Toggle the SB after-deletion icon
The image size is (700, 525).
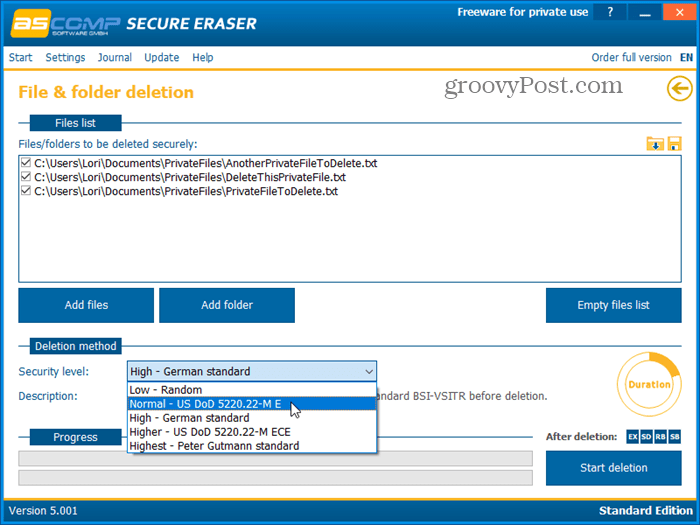[675, 437]
